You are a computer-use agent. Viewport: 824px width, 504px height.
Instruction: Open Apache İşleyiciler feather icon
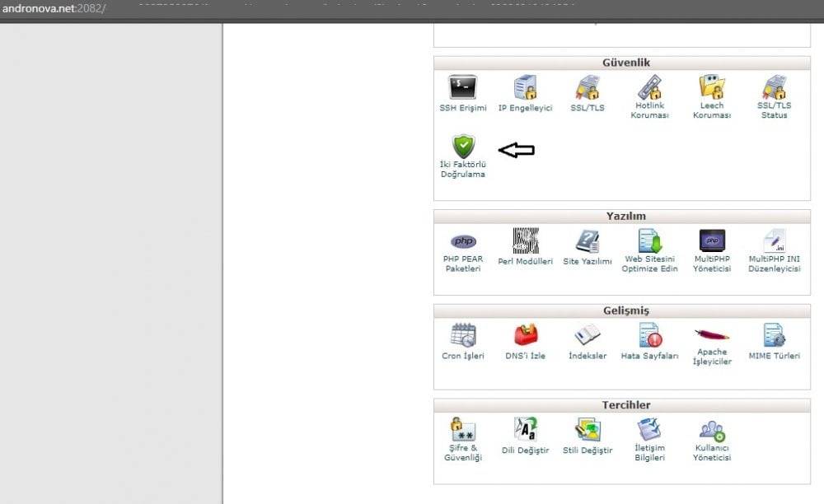pos(712,334)
